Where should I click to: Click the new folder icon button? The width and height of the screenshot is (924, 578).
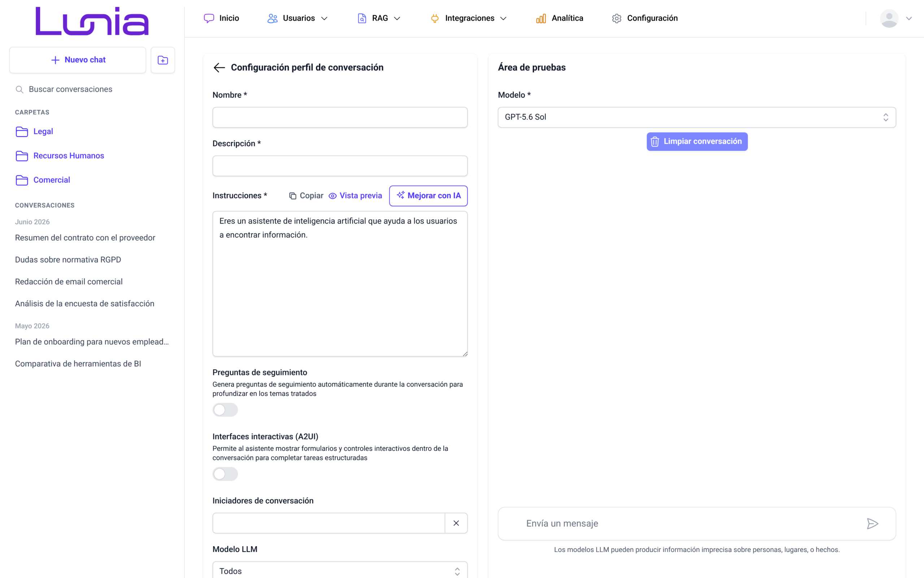163,60
